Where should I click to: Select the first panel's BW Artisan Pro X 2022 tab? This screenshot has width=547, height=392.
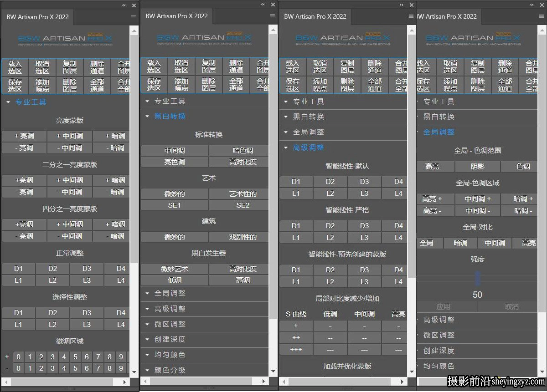(x=37, y=17)
